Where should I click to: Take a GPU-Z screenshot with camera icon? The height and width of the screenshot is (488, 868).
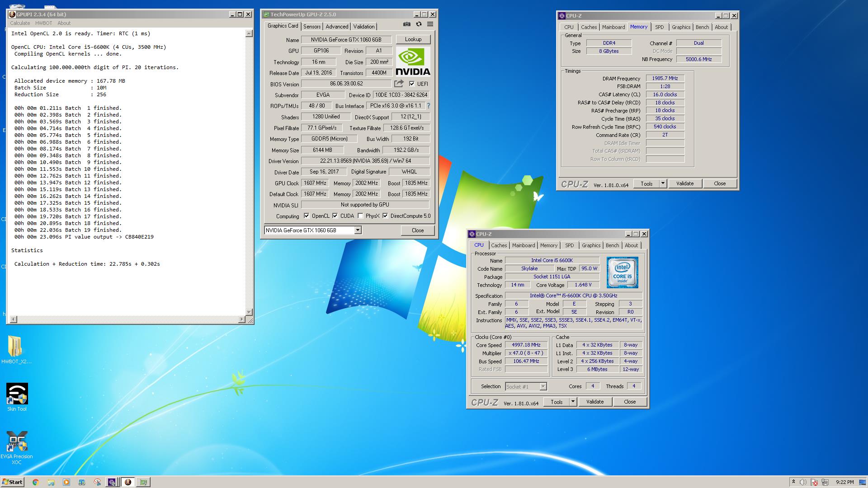[x=407, y=24]
